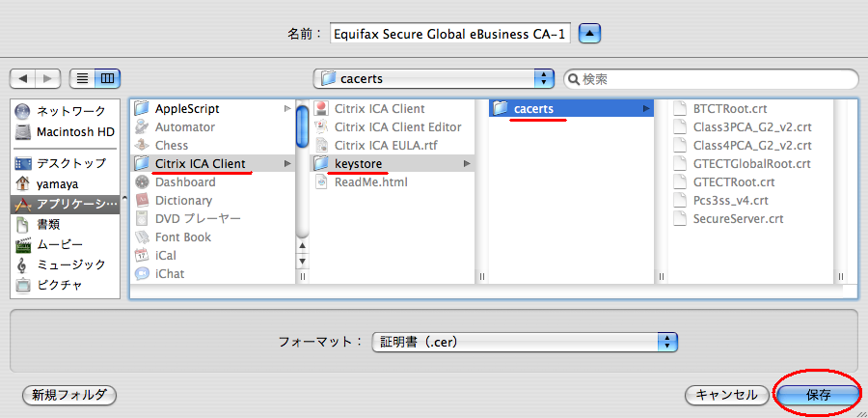Click the iCal app icon

[143, 255]
